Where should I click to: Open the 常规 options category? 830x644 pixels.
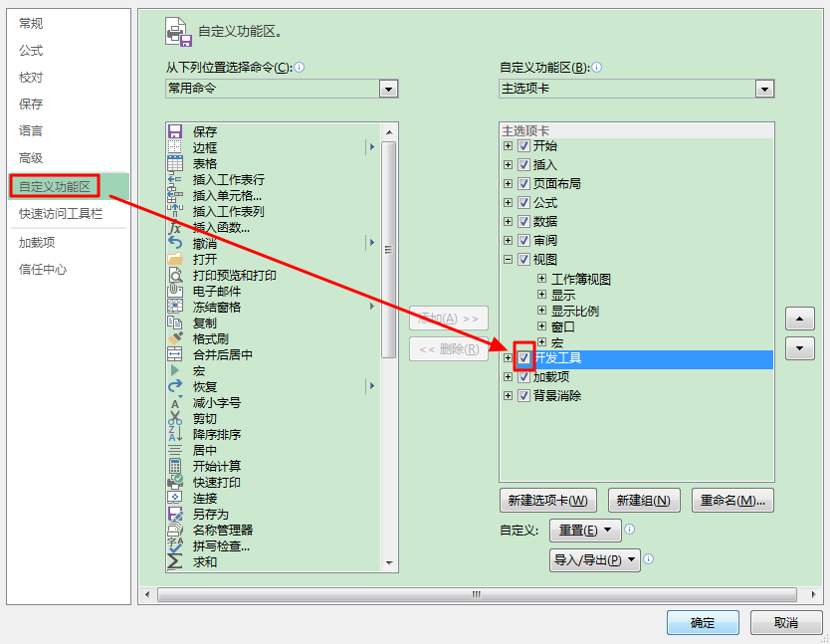(x=31, y=23)
